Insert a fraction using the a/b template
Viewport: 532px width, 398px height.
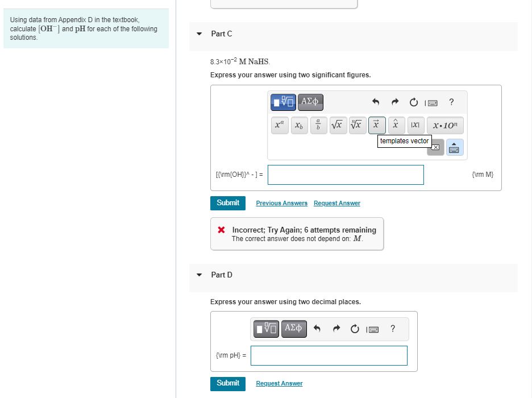[x=317, y=125]
